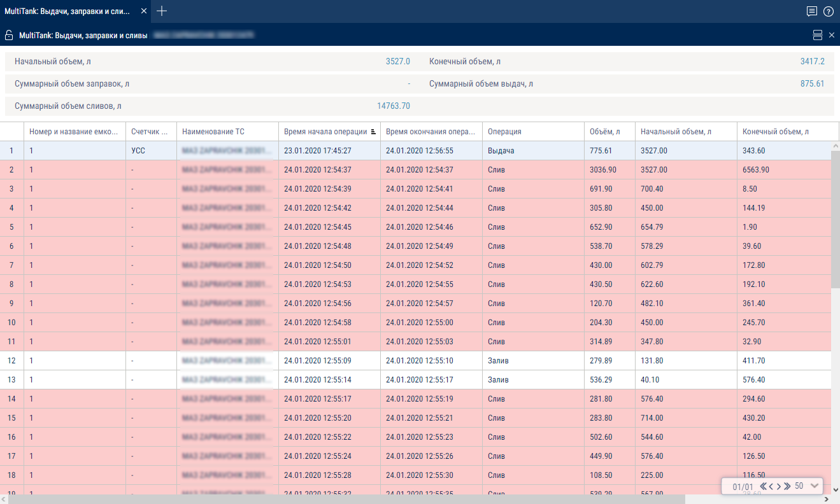The height and width of the screenshot is (504, 840).
Task: Click the vertical scrollbar thumb
Action: (835, 218)
